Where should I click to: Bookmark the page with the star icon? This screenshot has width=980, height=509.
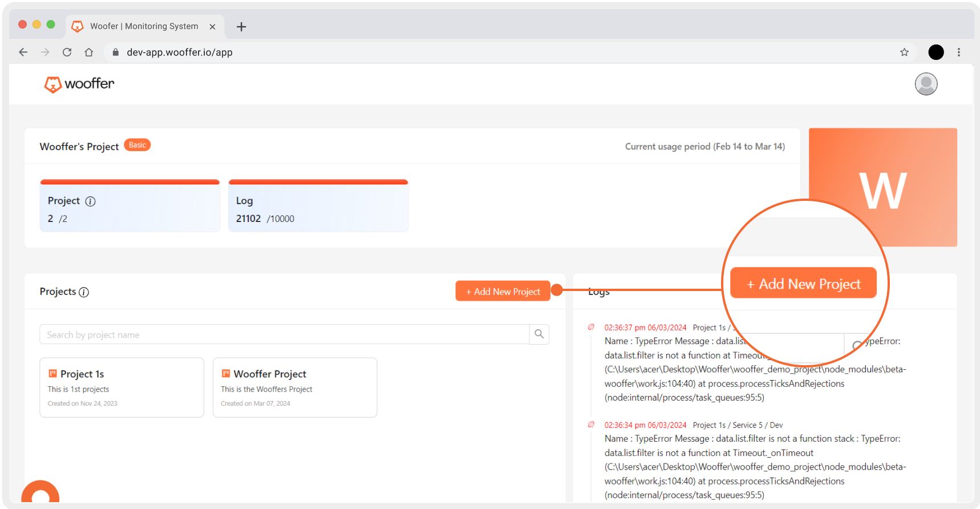[x=904, y=52]
